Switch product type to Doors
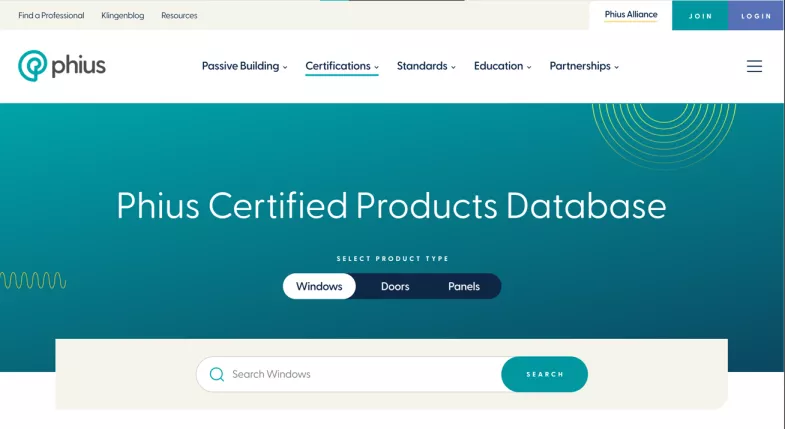Viewport: 785px width, 429px height. (395, 286)
